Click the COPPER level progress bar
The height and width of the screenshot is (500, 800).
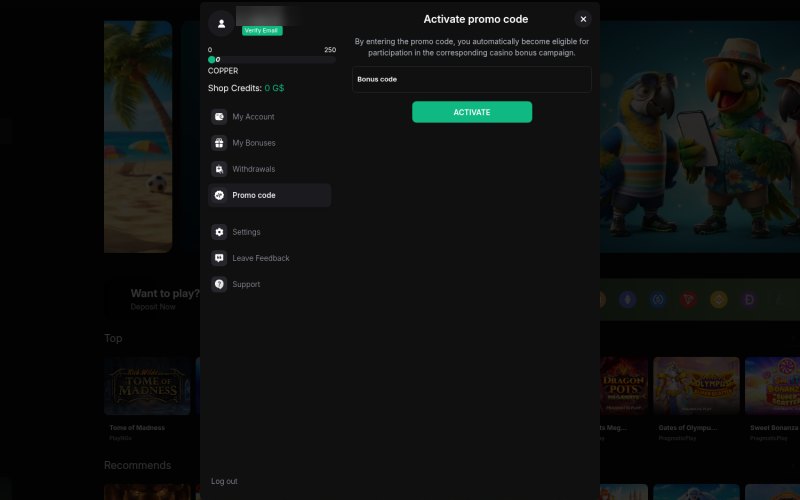tap(272, 60)
